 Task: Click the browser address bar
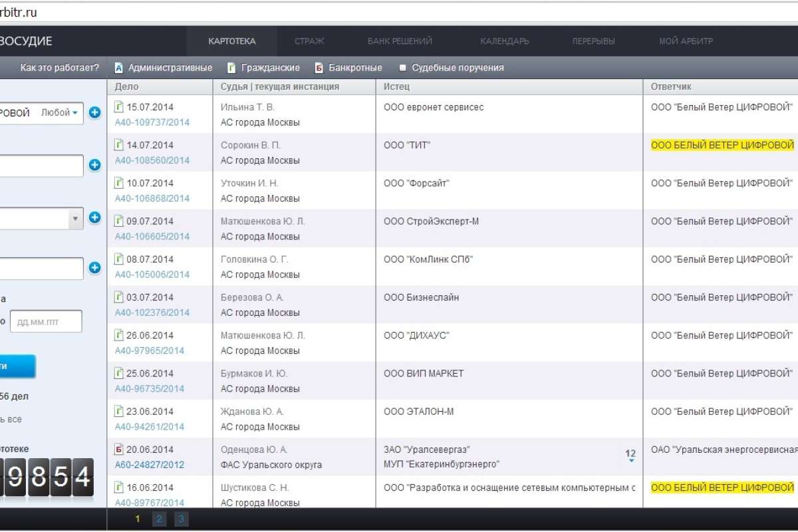[399, 13]
